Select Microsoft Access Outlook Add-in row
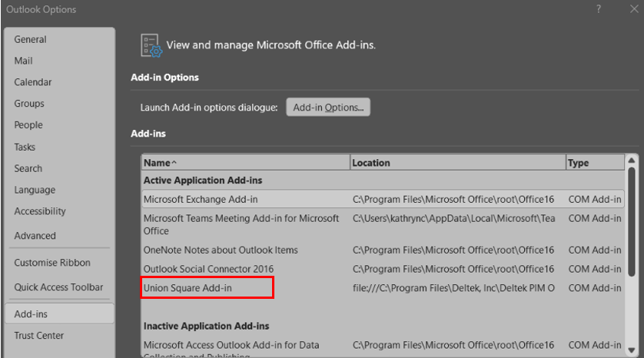644x358 pixels. pyautogui.click(x=383, y=348)
